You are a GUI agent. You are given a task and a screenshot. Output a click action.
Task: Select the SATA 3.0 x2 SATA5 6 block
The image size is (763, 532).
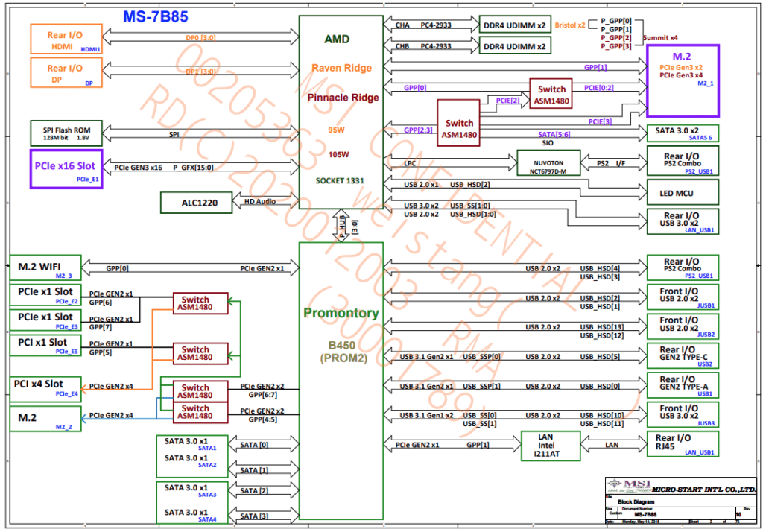pos(683,133)
